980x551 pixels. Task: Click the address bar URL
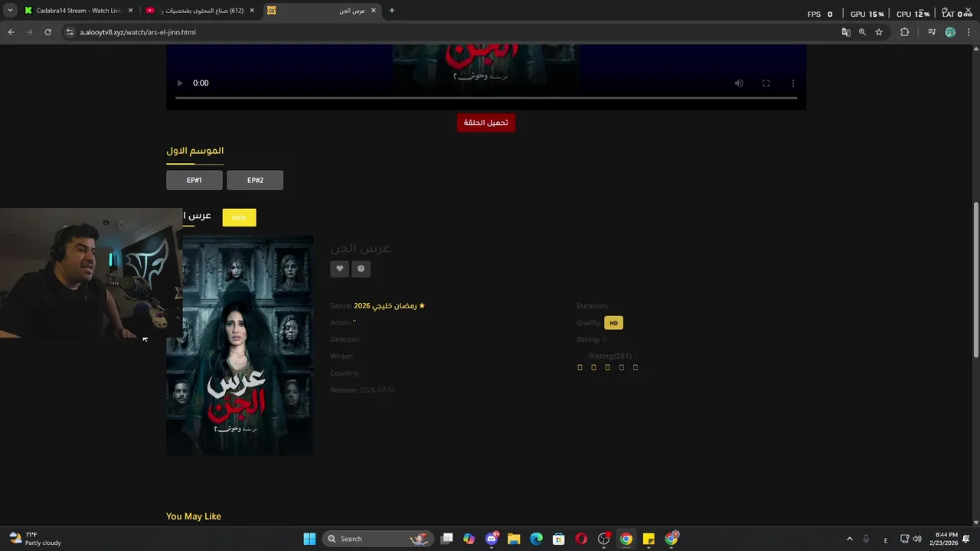coord(138,32)
